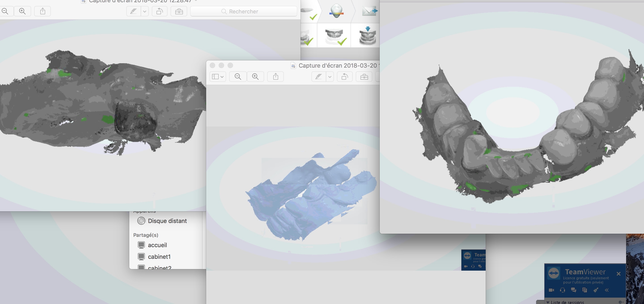Select accueil shared computer
The width and height of the screenshot is (644, 304).
[x=157, y=245]
